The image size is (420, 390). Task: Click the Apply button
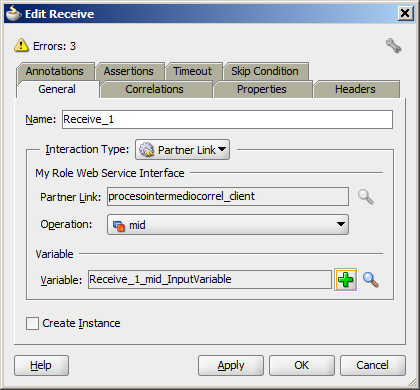pos(231,365)
